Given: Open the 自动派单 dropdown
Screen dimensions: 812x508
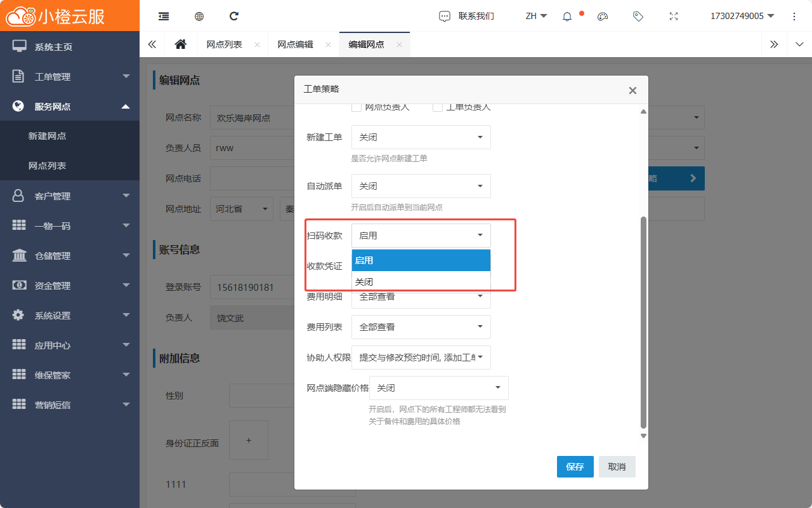Looking at the screenshot, I should [421, 186].
